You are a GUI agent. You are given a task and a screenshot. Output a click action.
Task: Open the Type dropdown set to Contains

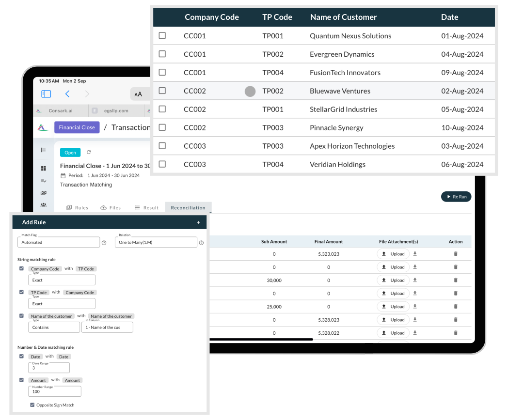click(54, 327)
